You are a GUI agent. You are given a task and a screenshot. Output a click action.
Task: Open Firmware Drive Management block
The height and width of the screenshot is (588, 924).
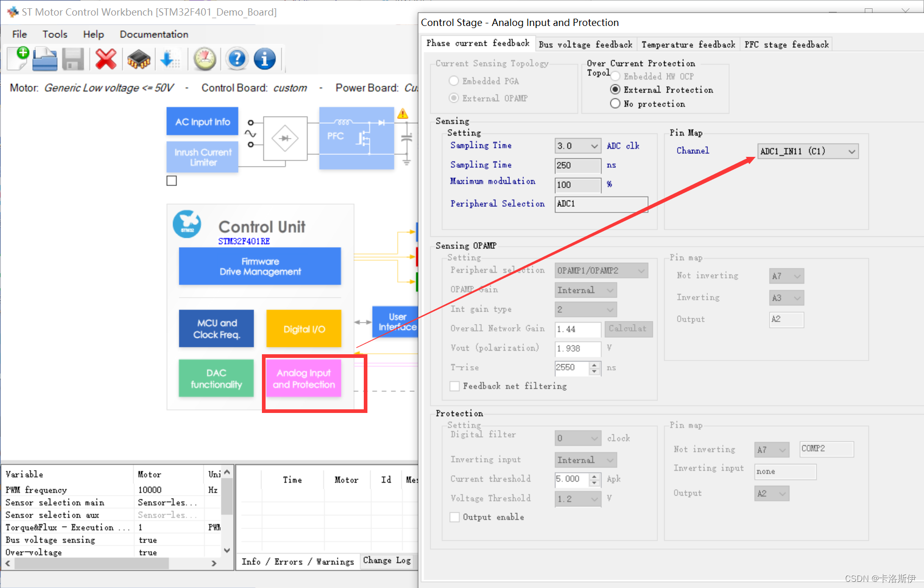[x=260, y=266]
